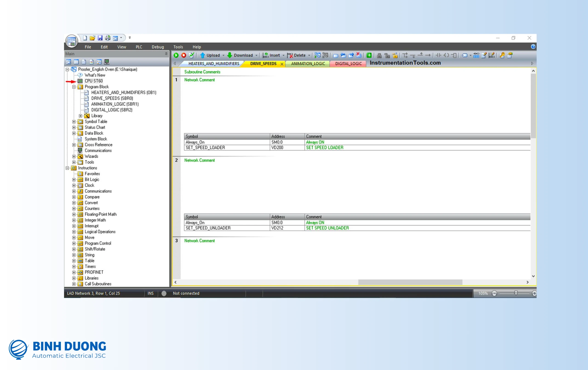Click the green Run PLC button
This screenshot has height=370, width=588.
tap(176, 55)
